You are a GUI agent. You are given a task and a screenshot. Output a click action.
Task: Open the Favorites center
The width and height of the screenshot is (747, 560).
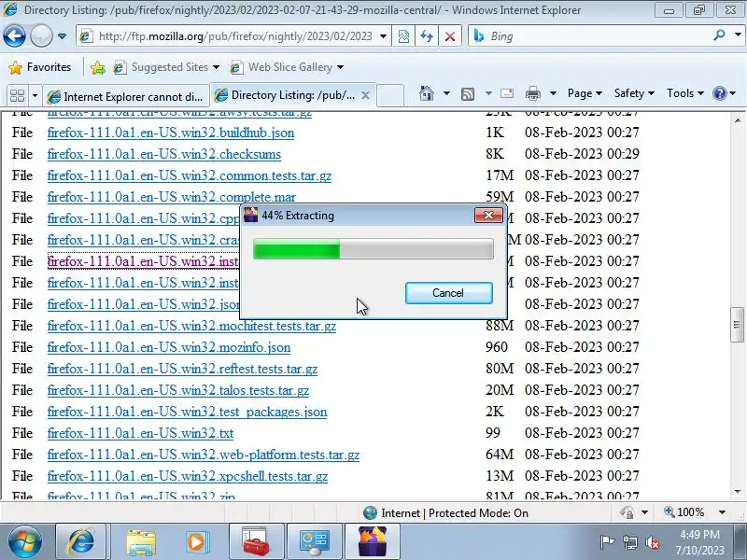[40, 67]
